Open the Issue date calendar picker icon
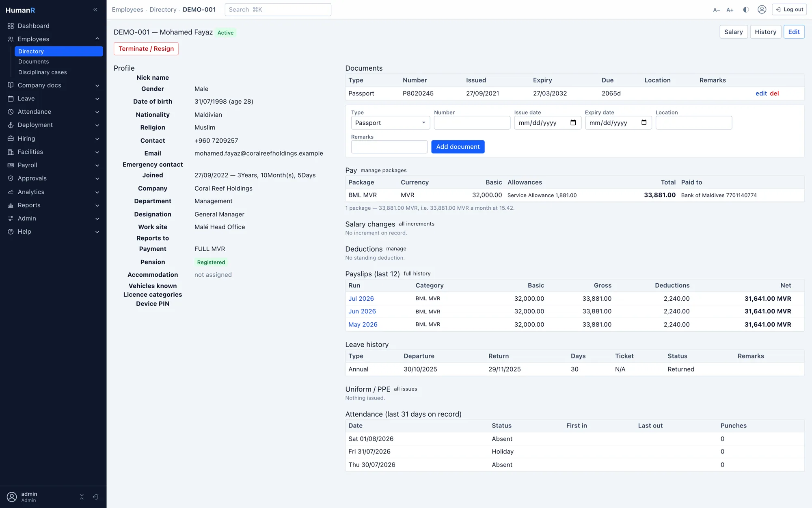Screen dimensions: 812x508 pyautogui.click(x=573, y=123)
